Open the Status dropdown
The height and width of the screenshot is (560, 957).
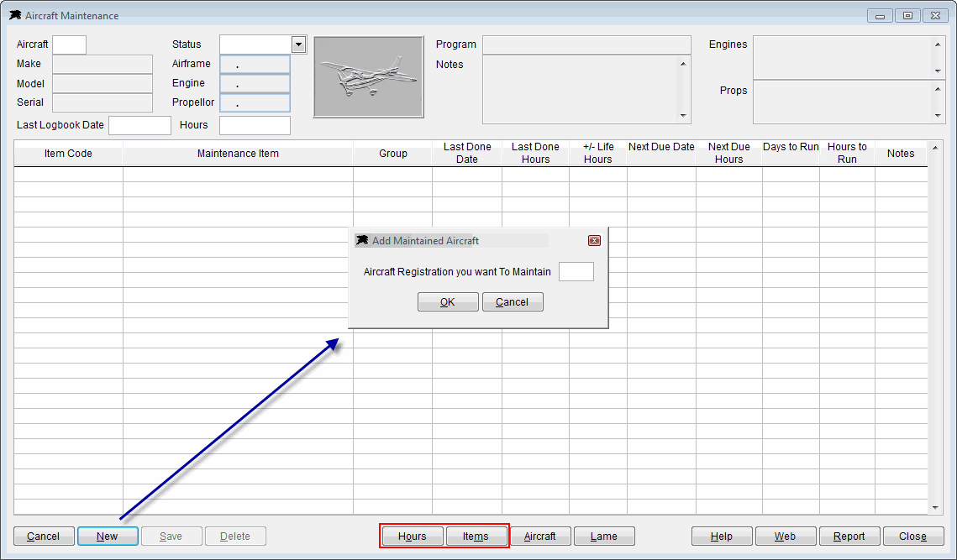coord(298,44)
